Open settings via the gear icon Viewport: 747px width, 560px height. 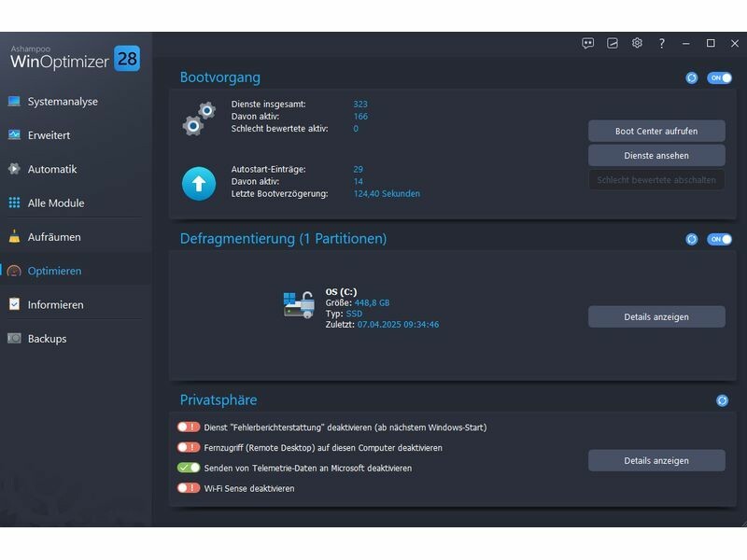[637, 43]
